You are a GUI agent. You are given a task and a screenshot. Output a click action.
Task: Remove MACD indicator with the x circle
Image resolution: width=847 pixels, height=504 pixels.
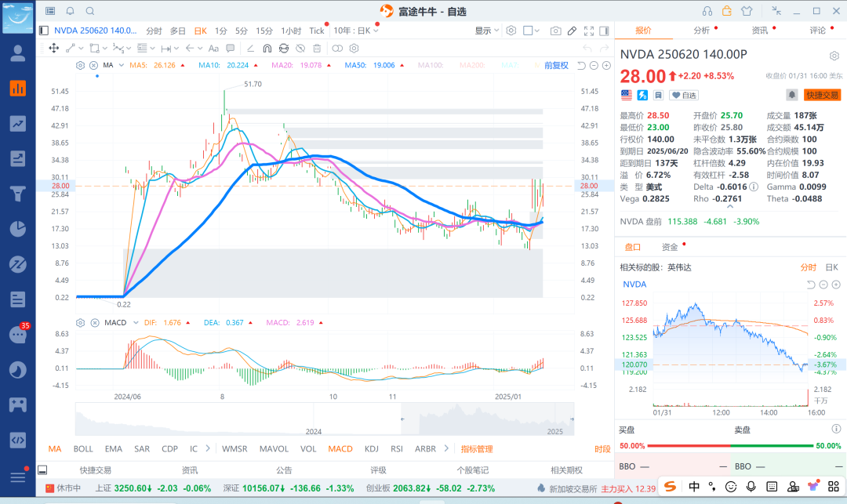(x=95, y=323)
